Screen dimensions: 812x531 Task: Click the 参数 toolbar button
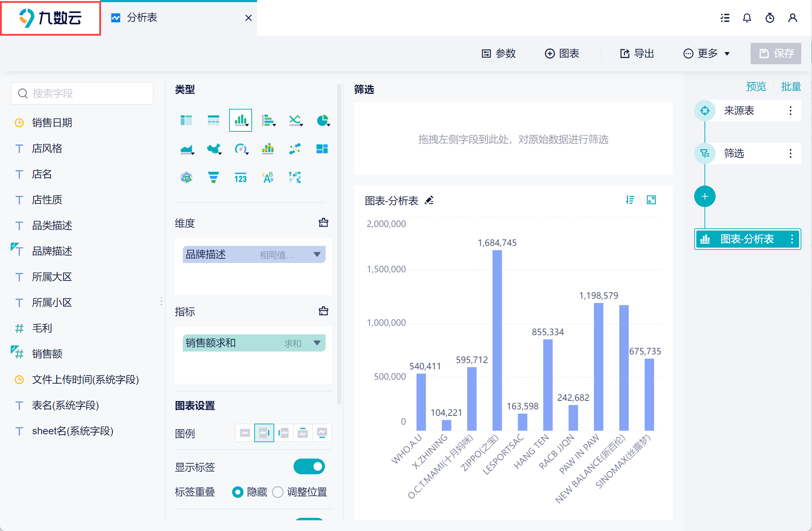[499, 54]
